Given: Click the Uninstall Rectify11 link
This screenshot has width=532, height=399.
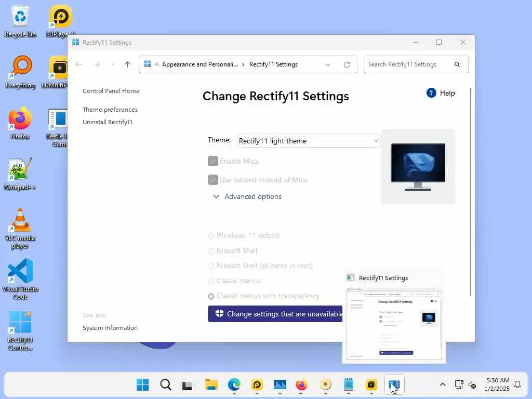Looking at the screenshot, I should click(108, 122).
